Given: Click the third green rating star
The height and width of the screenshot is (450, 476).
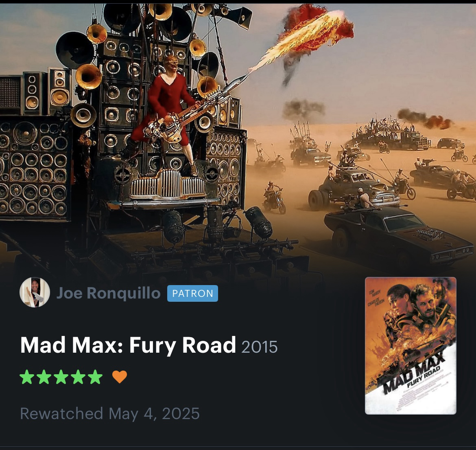Looking at the screenshot, I should pyautogui.click(x=61, y=377).
